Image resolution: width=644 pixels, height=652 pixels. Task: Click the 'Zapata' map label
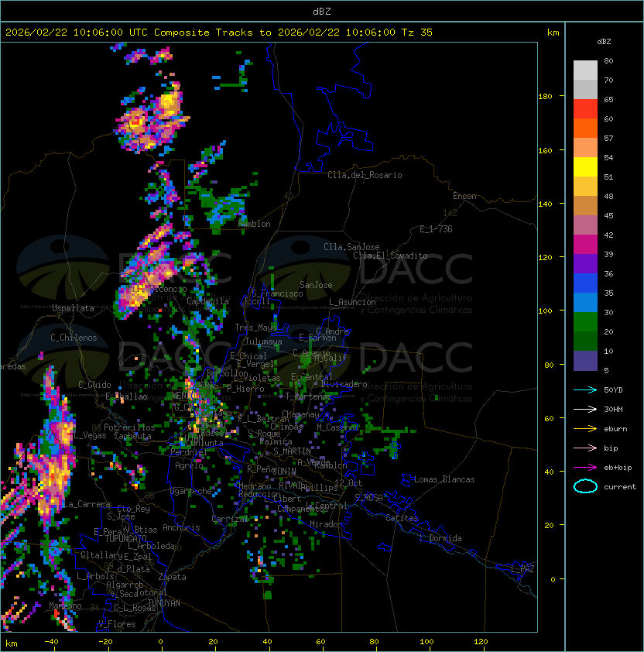172,577
